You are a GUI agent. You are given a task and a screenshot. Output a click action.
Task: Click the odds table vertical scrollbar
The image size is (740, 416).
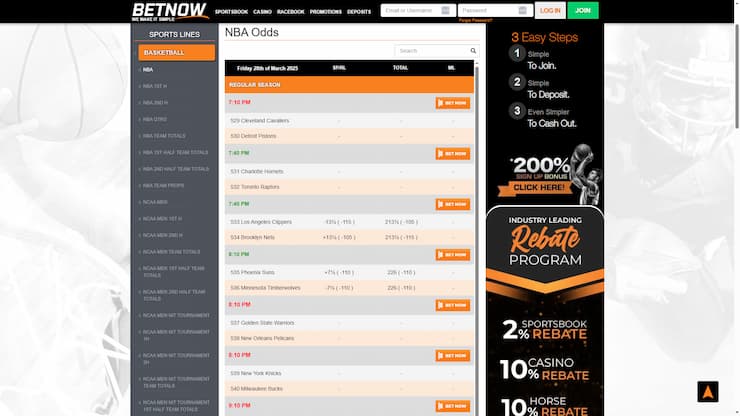[477, 236]
